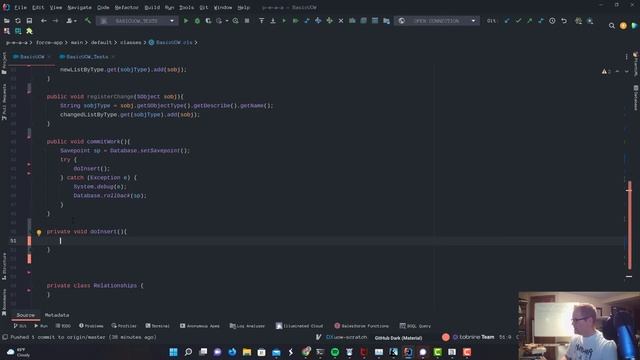Image resolution: width=640 pixels, height=360 pixels.
Task: Start debugging with the bug icon
Action: [x=197, y=20]
